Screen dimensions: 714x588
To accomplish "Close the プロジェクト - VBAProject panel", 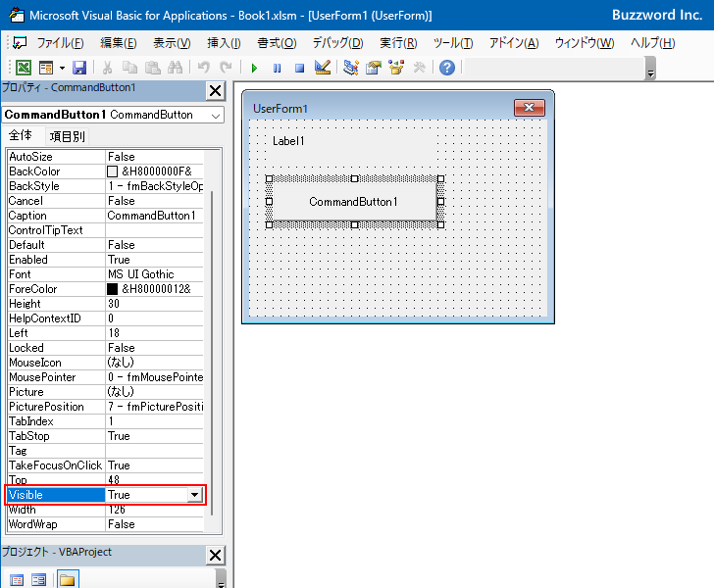I will 216,556.
